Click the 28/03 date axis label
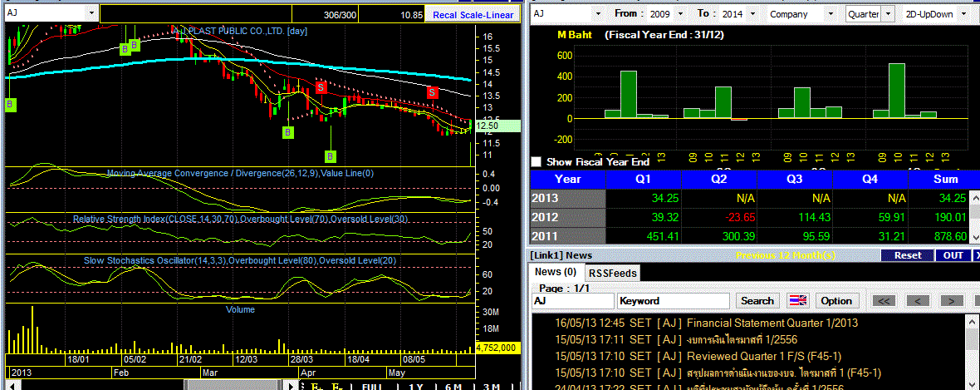This screenshot has width=980, height=390. tap(302, 360)
